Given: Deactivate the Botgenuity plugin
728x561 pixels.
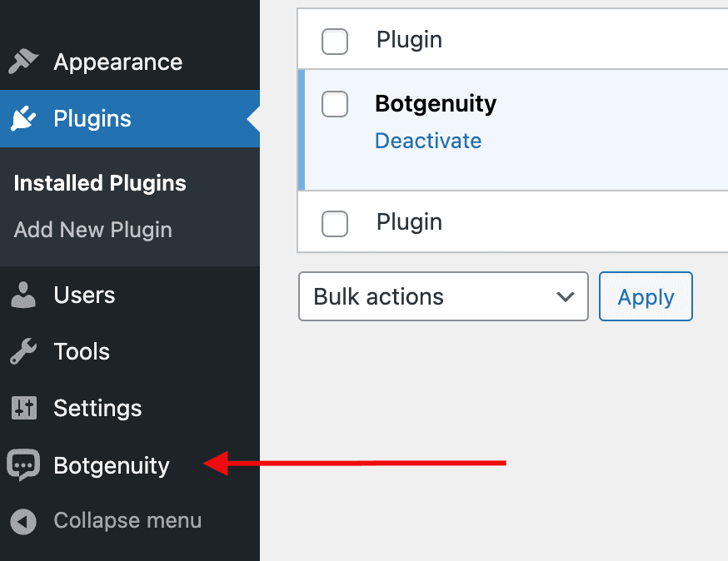Looking at the screenshot, I should [428, 141].
